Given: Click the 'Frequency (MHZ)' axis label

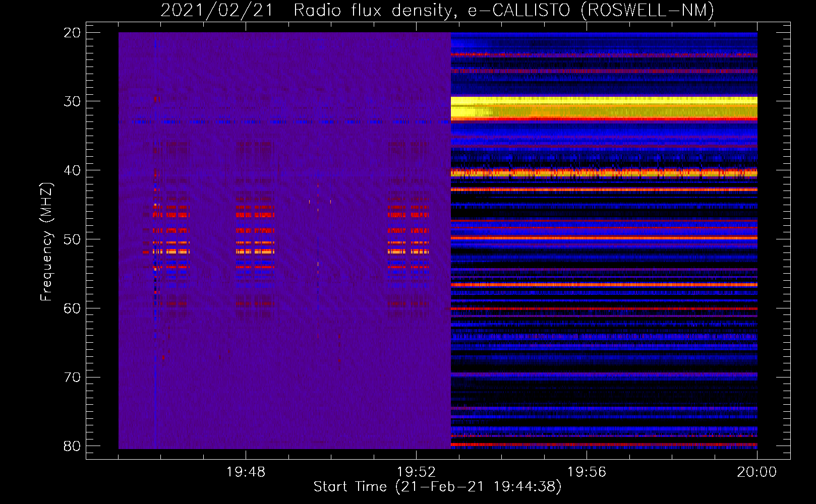Looking at the screenshot, I should point(46,242).
